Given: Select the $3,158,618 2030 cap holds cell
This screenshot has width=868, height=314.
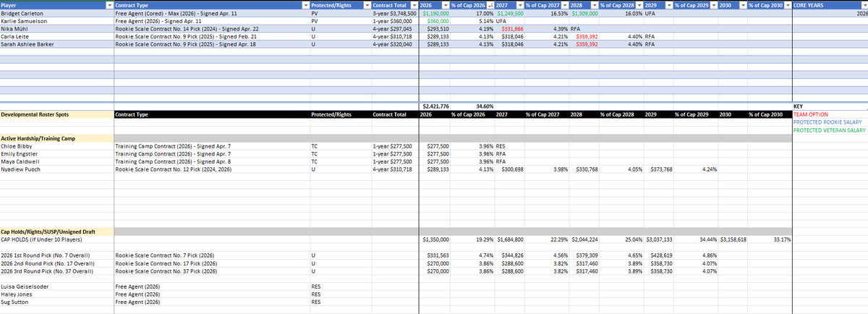Looking at the screenshot, I should coord(733,239).
